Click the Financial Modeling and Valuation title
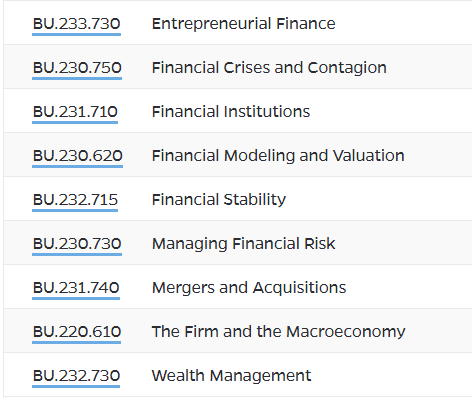 click(x=278, y=156)
